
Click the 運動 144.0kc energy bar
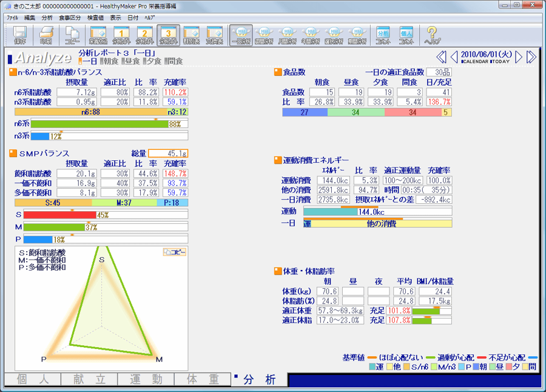tap(331, 212)
